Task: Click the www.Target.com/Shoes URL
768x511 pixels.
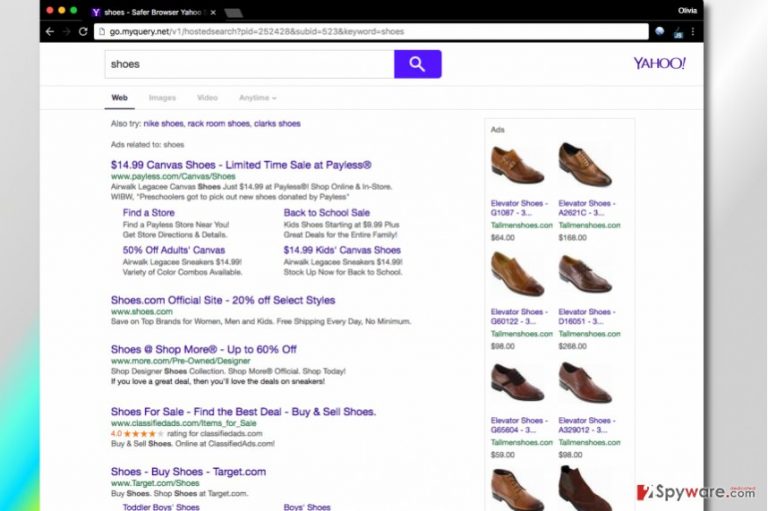Action: (x=155, y=483)
